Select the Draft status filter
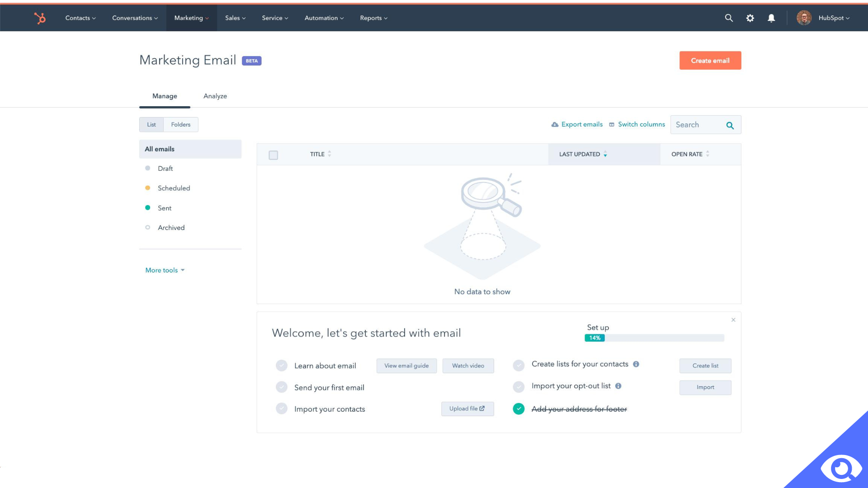 (165, 168)
